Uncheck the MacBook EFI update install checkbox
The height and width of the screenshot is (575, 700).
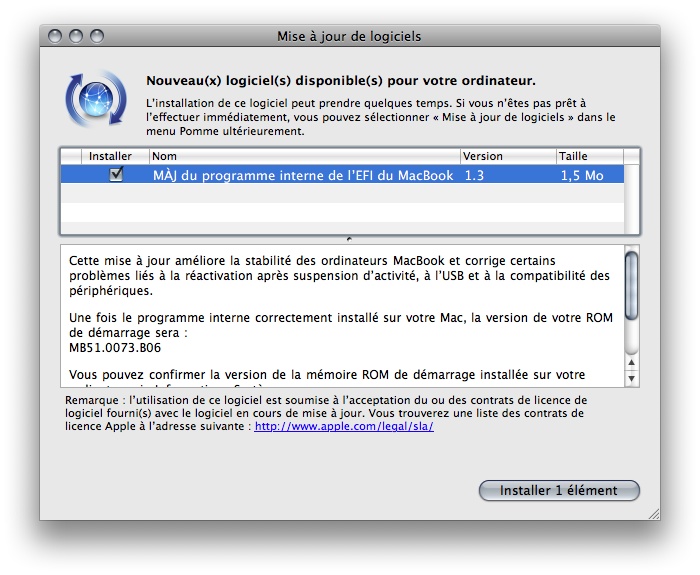[116, 174]
